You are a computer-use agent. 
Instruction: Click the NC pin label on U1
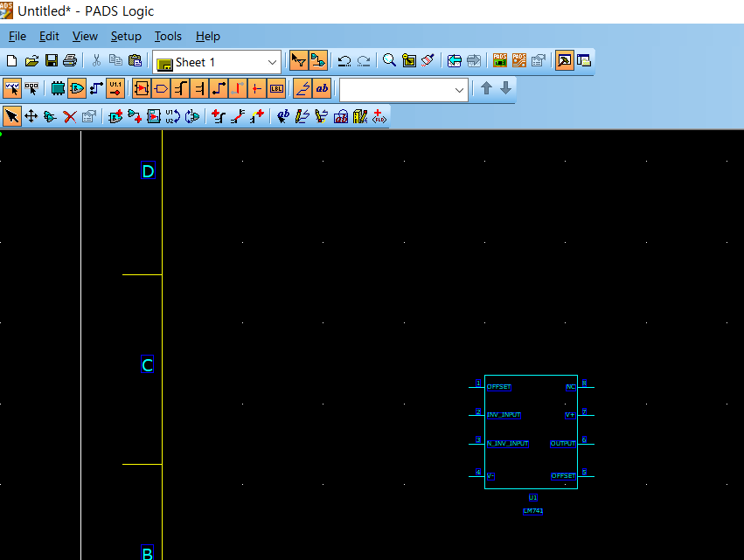[x=570, y=387]
